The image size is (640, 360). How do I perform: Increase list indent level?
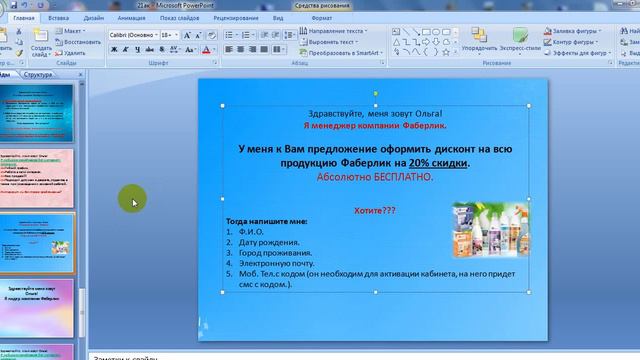[276, 35]
